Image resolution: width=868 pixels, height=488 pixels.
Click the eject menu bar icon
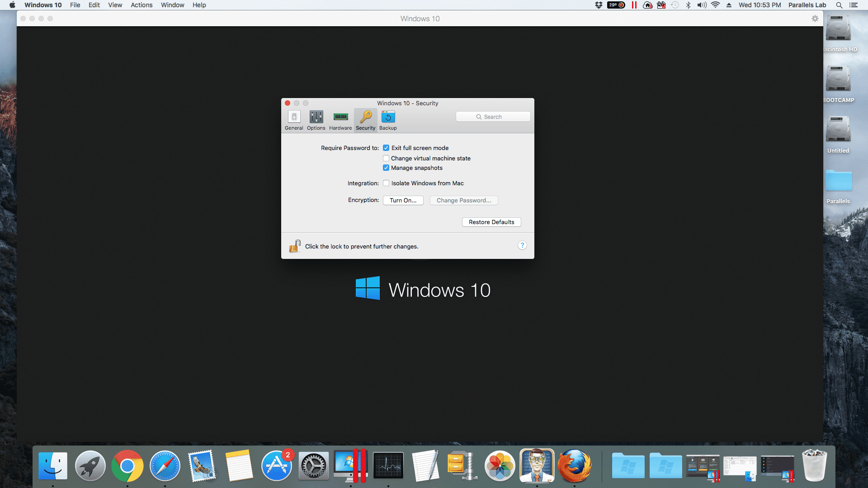point(729,5)
